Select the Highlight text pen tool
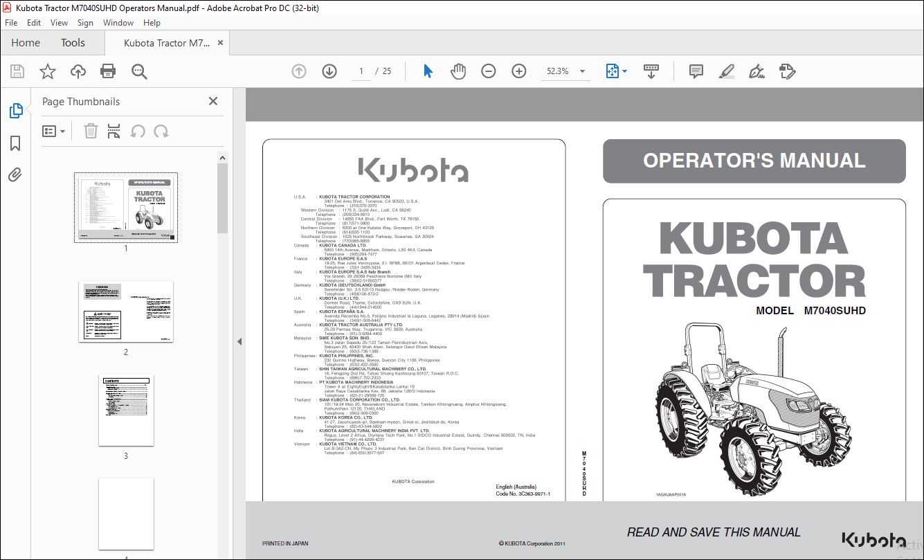The image size is (924, 560). pyautogui.click(x=726, y=71)
